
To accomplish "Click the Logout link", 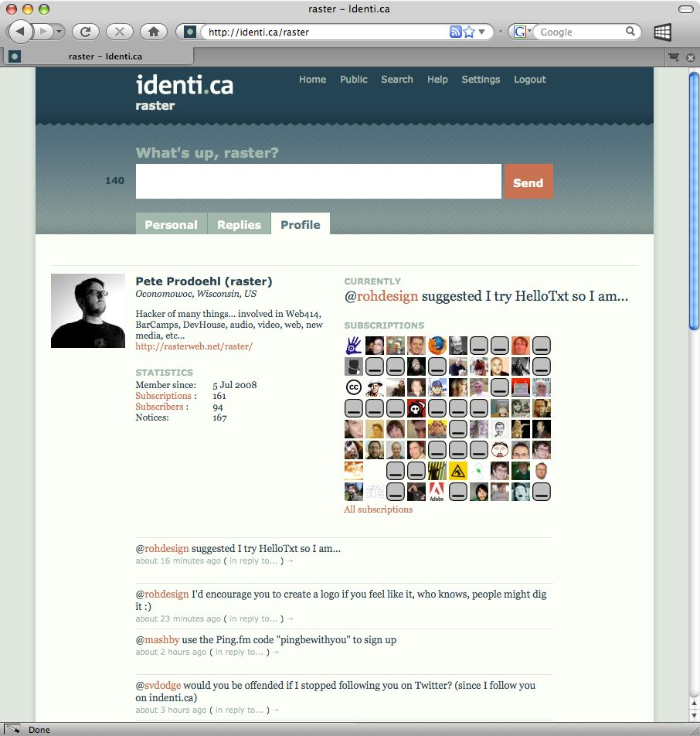I will point(530,80).
